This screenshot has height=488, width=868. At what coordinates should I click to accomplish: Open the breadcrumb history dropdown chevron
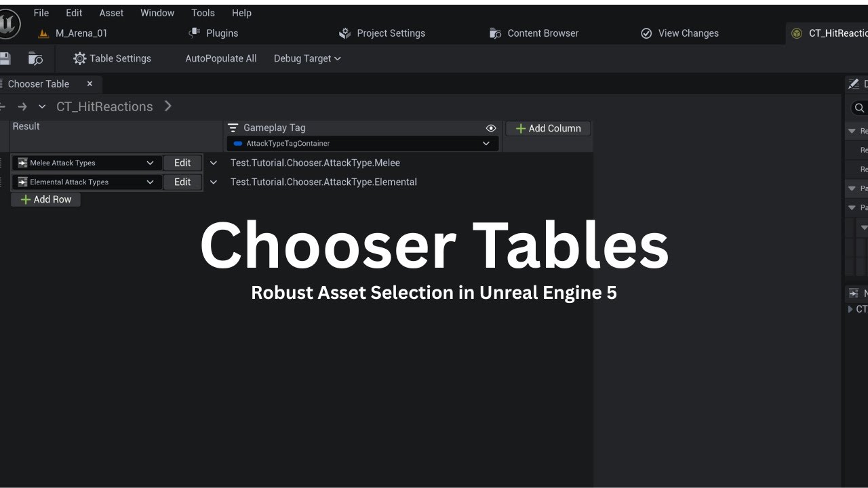42,106
